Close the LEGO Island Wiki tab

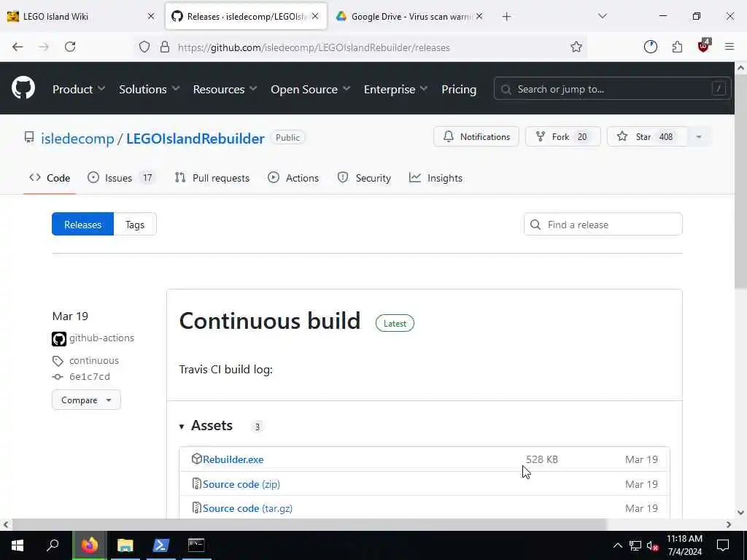151,16
